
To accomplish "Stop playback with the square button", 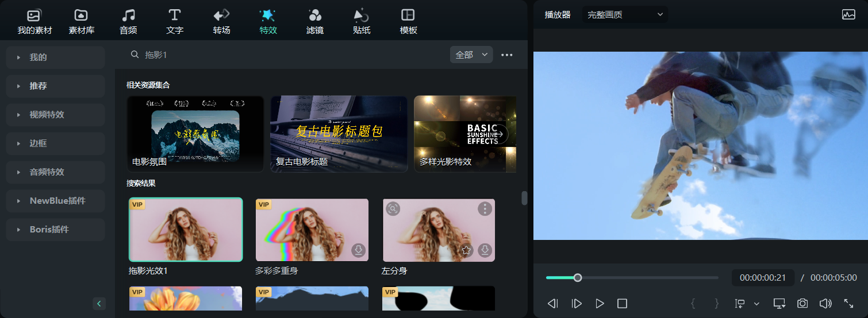I will pyautogui.click(x=622, y=304).
